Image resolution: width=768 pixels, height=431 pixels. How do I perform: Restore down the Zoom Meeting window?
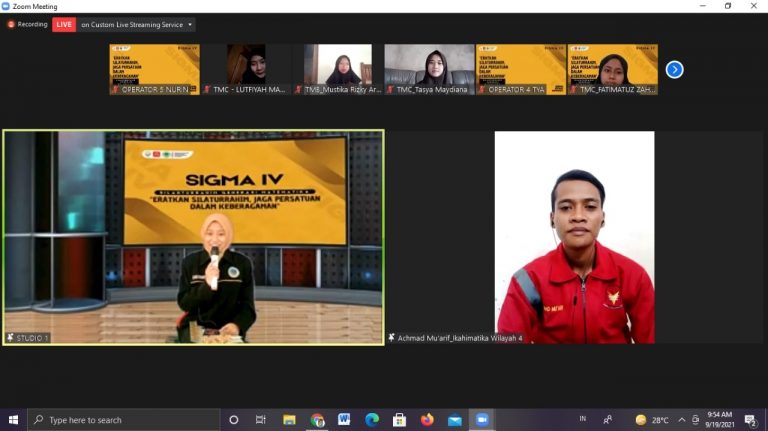(x=728, y=6)
